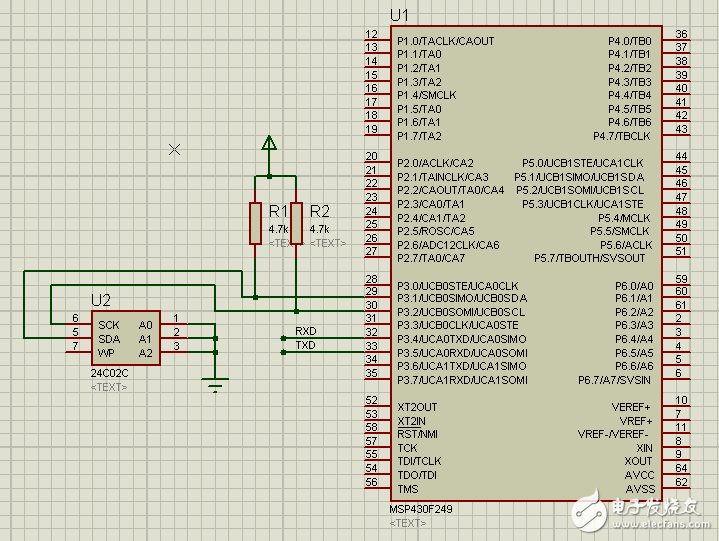Click the TXD net label

click(x=305, y=345)
